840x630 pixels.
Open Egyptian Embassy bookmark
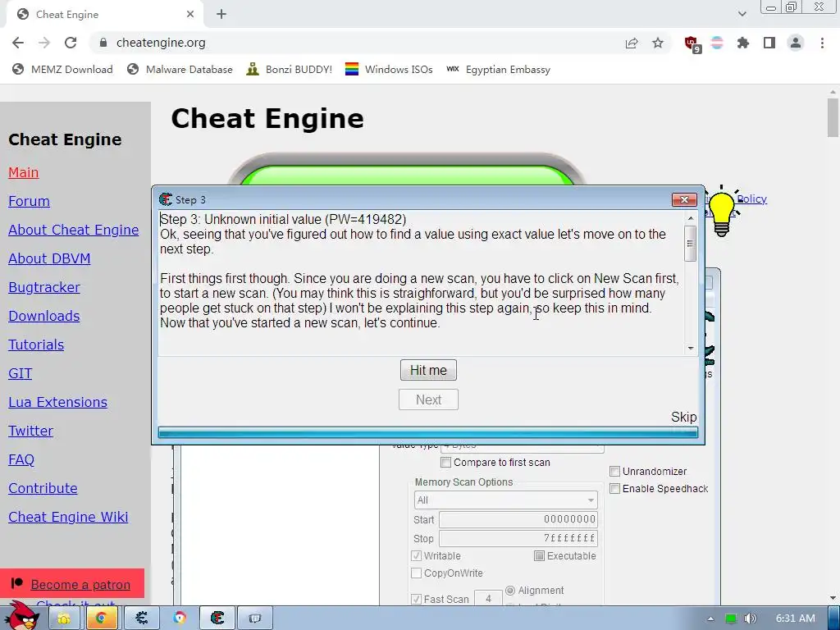498,70
